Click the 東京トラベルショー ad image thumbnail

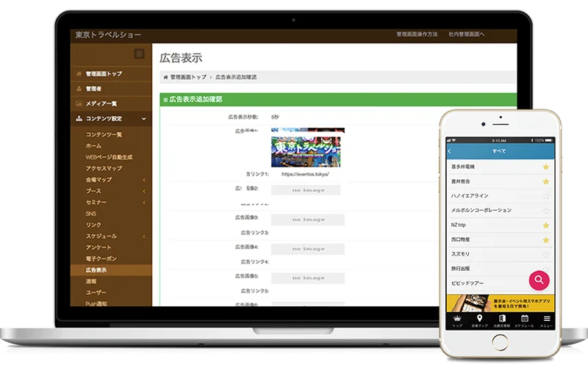(307, 148)
